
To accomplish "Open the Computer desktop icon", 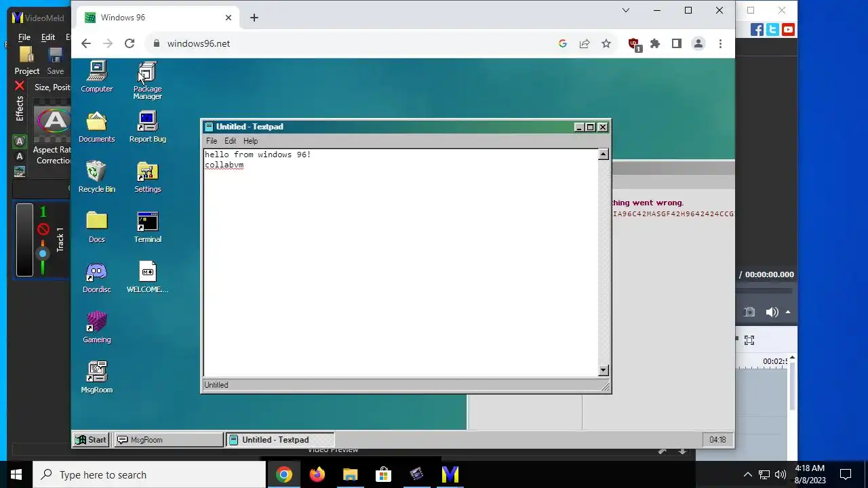I will click(97, 77).
